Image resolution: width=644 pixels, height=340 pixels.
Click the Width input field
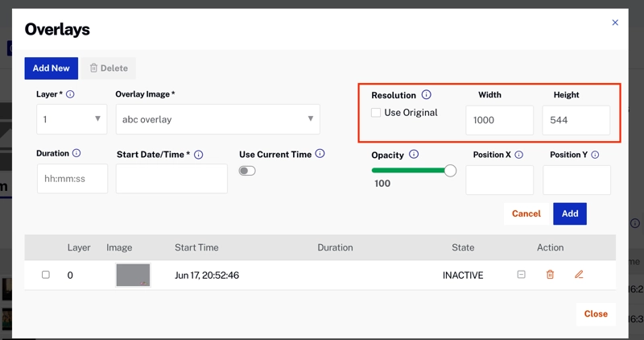pos(499,120)
